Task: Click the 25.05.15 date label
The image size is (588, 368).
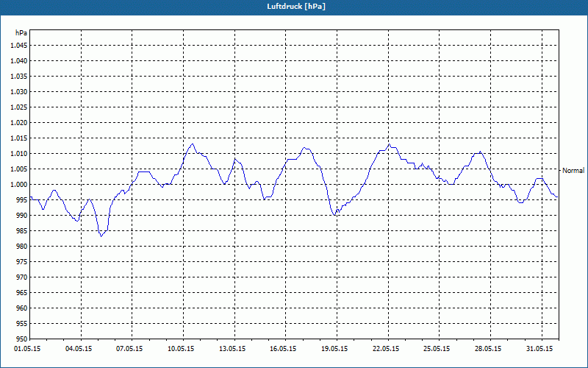Action: (x=437, y=349)
